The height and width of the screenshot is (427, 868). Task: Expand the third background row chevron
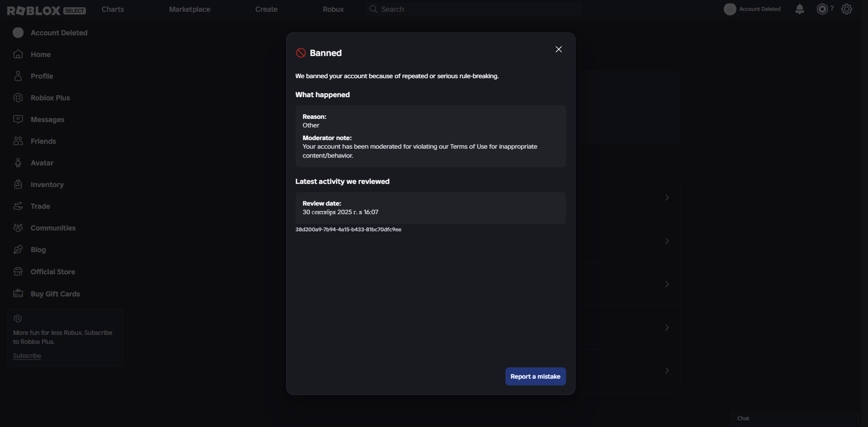pos(667,284)
